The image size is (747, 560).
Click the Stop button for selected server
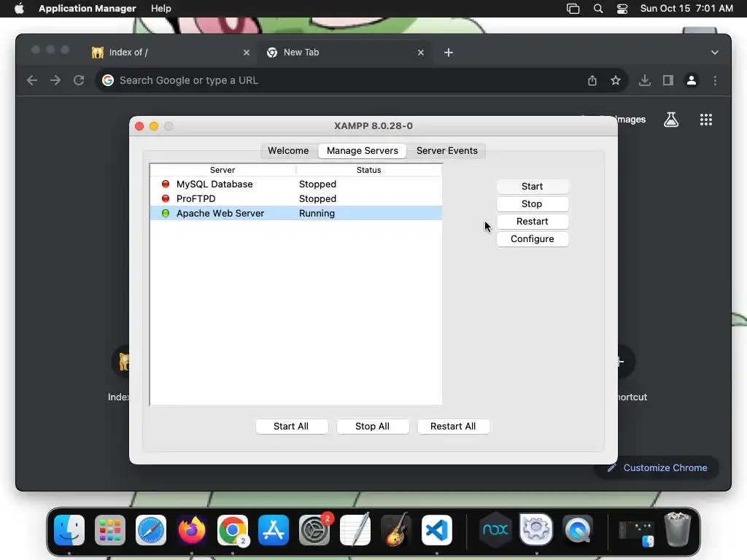point(532,204)
